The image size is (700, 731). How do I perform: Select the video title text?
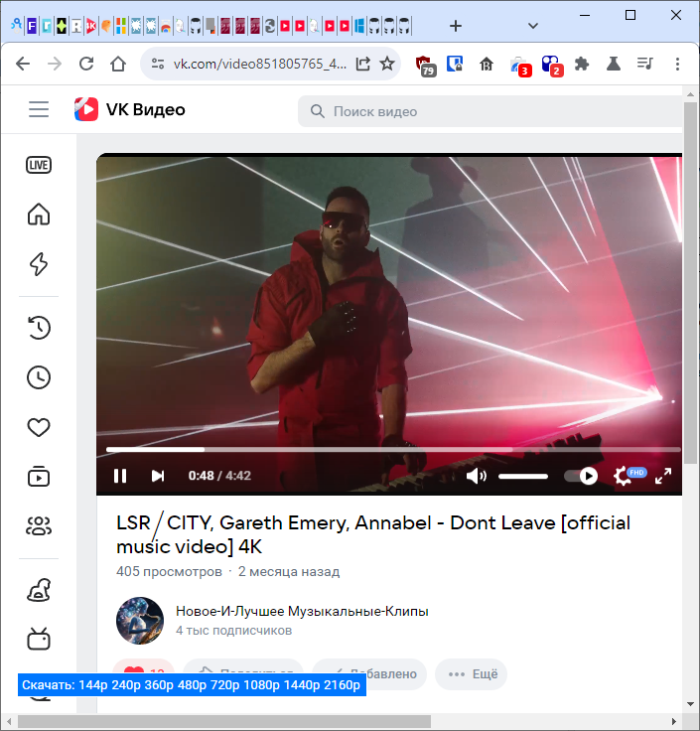pos(372,534)
